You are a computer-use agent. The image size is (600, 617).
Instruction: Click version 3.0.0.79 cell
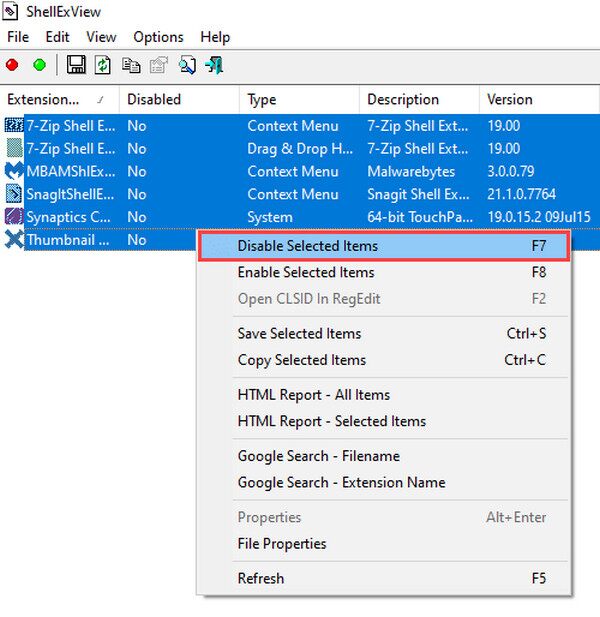(x=511, y=171)
